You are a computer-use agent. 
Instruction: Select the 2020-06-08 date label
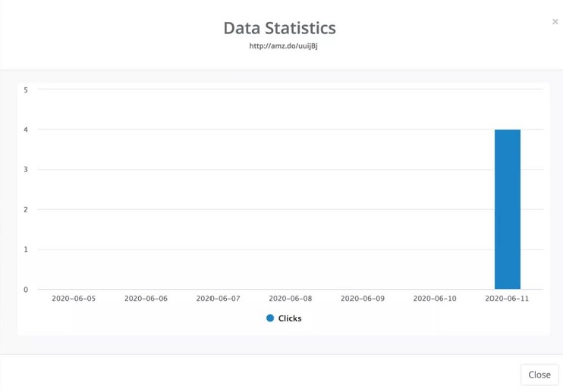[x=290, y=299]
